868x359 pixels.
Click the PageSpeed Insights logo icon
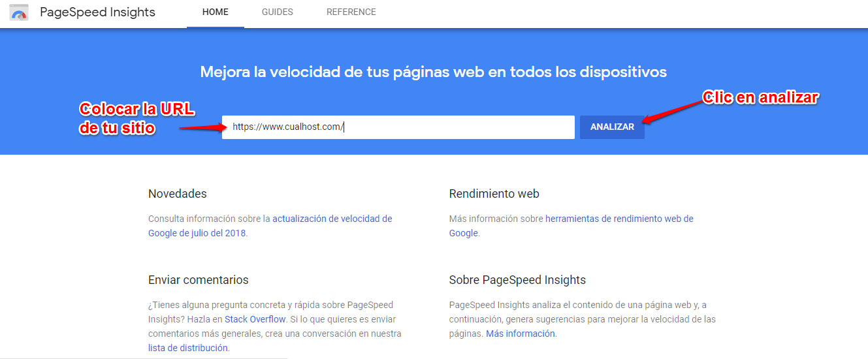[19, 12]
